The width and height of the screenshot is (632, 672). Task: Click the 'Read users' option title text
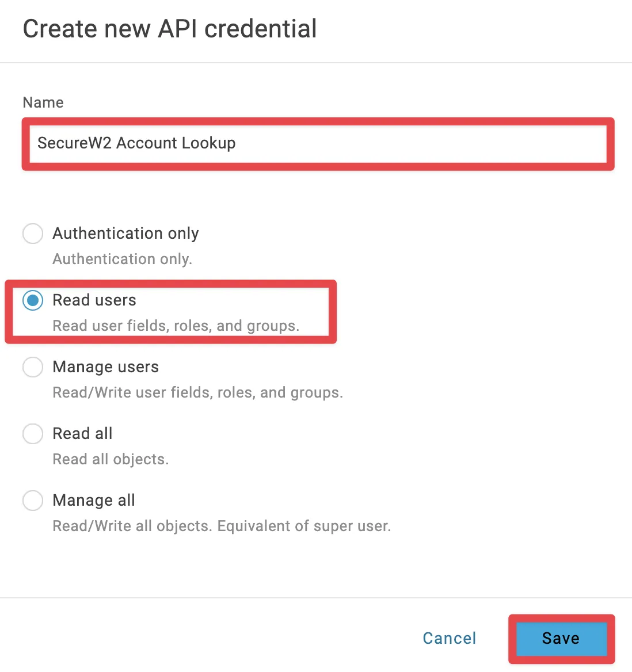pos(94,300)
